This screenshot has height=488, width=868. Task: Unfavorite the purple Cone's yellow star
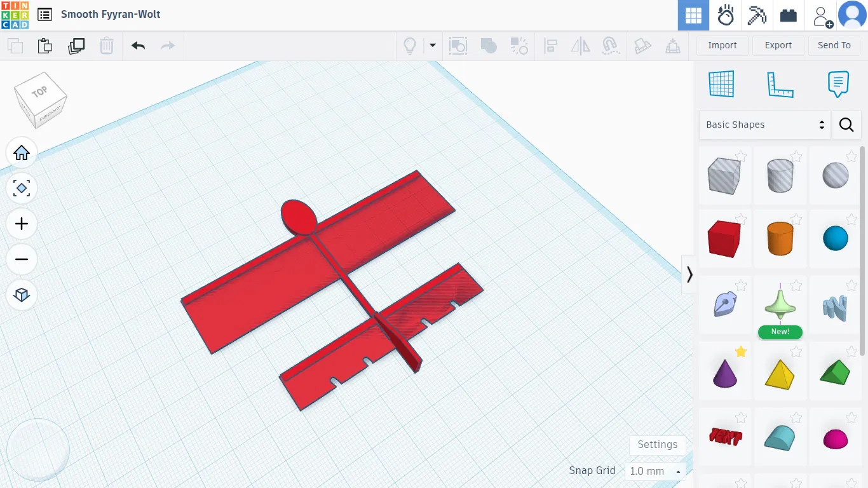[x=741, y=351]
